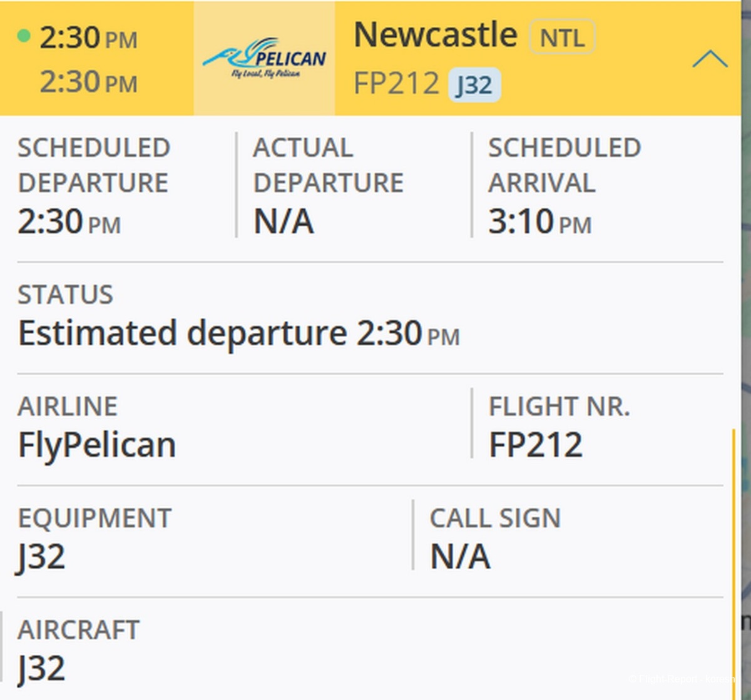Click the map strip beside the panel
The height and width of the screenshot is (700, 751).
[746, 313]
